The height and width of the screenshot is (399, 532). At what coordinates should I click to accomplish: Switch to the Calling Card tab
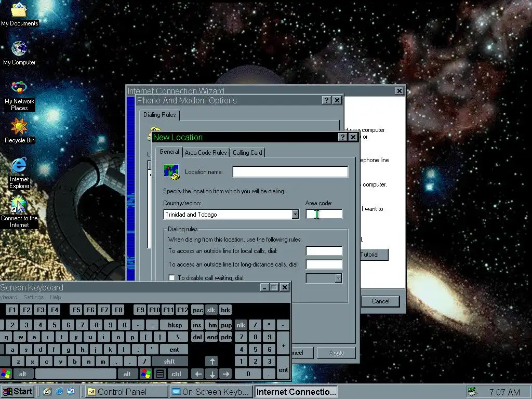[247, 153]
